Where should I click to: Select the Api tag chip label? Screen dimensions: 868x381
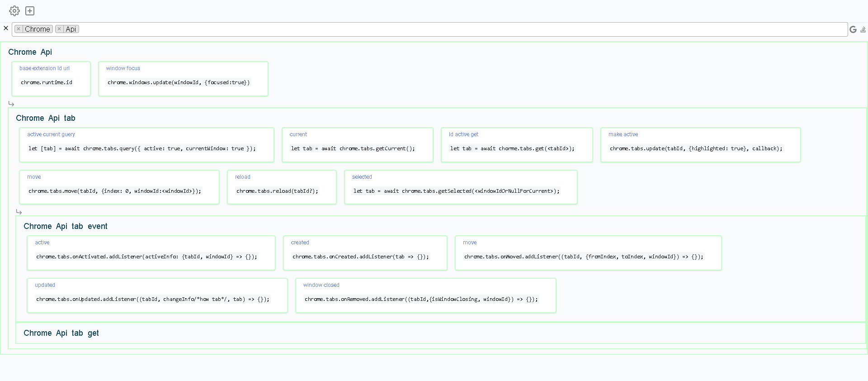[x=71, y=29]
